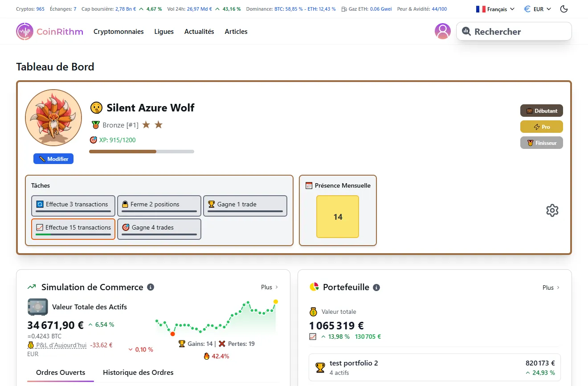Click the Modifier button on your profile
Viewport: 588px width, 386px height.
[53, 158]
